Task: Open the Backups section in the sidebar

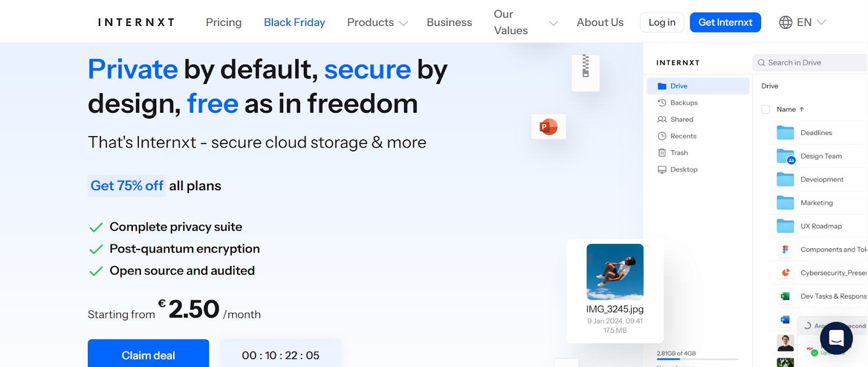Action: [x=682, y=102]
